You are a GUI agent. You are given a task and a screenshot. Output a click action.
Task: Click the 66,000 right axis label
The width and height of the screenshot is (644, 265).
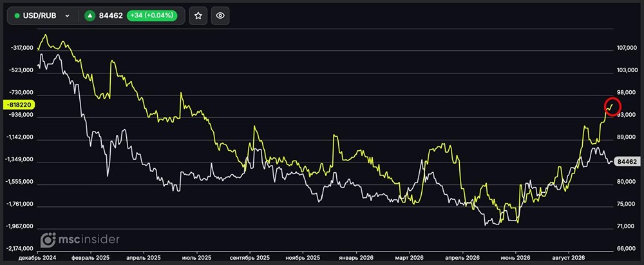pyautogui.click(x=627, y=249)
